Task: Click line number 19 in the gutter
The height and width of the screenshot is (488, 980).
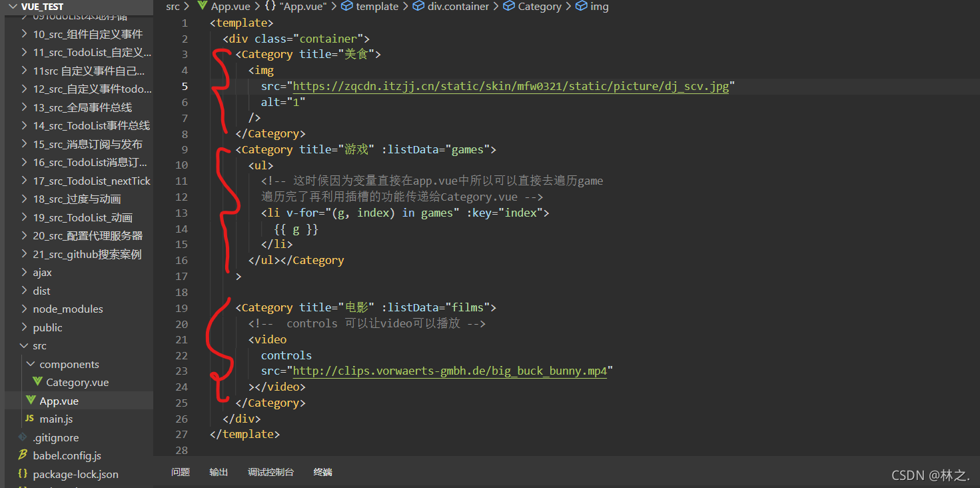Action: click(181, 307)
